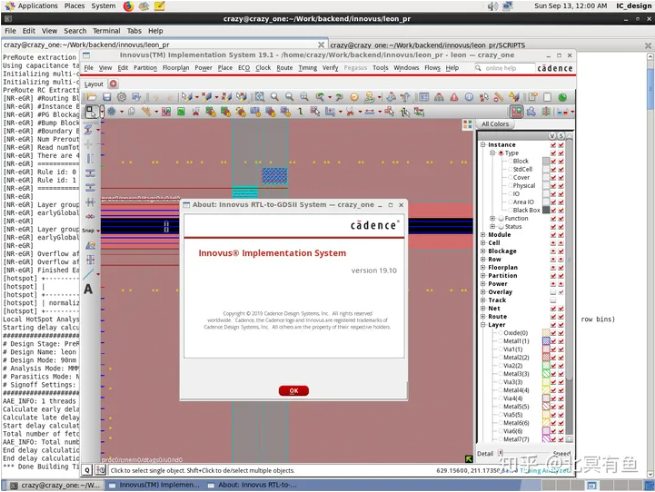Click Innovus(TM) Implemen... taskbar button
Screen dimensions: 655x492
coord(154,485)
